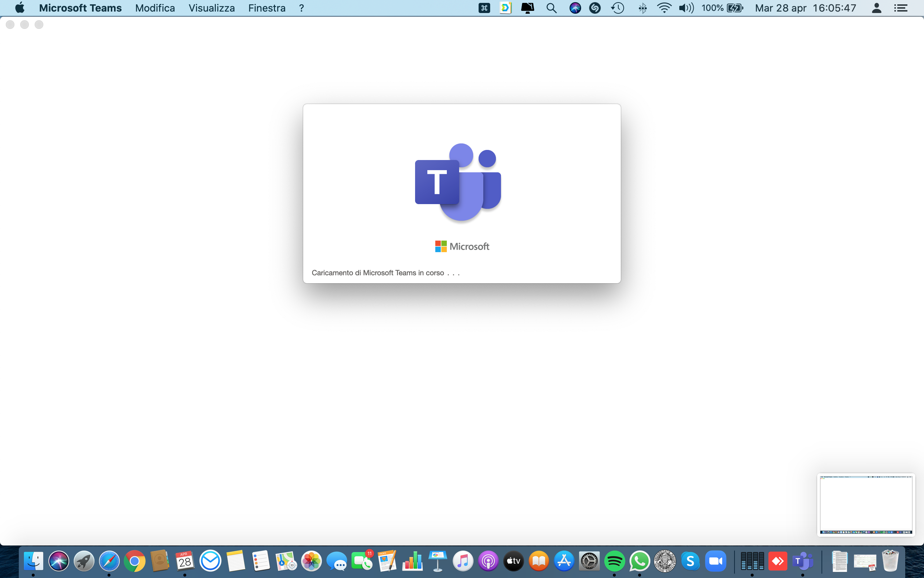Click the command-key icon in the menu bar
The width and height of the screenshot is (924, 578).
tap(484, 8)
